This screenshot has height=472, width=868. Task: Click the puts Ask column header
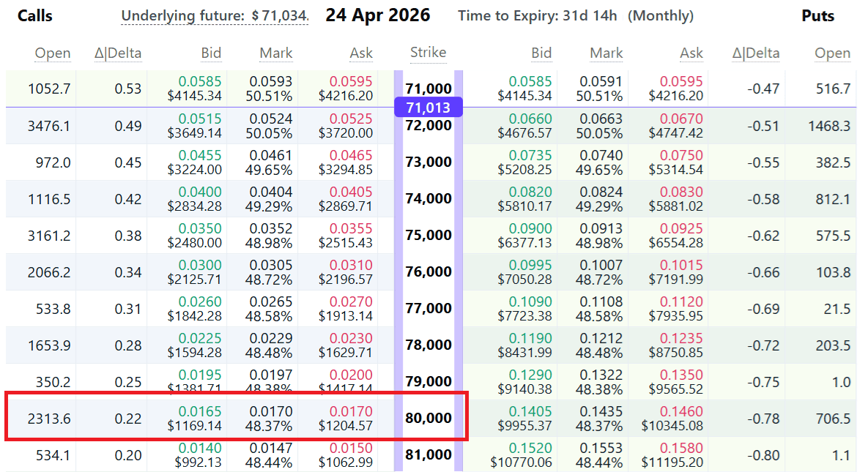[x=691, y=53]
